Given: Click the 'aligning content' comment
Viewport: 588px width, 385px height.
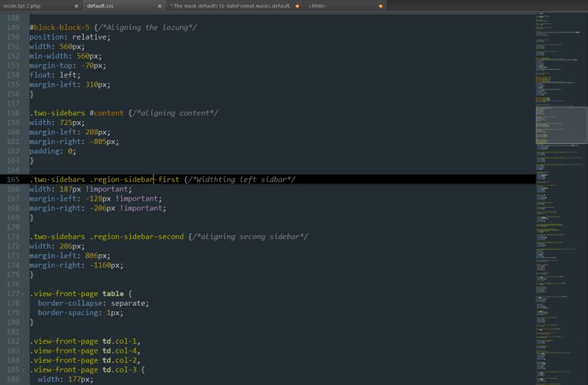Looking at the screenshot, I should click(175, 113).
